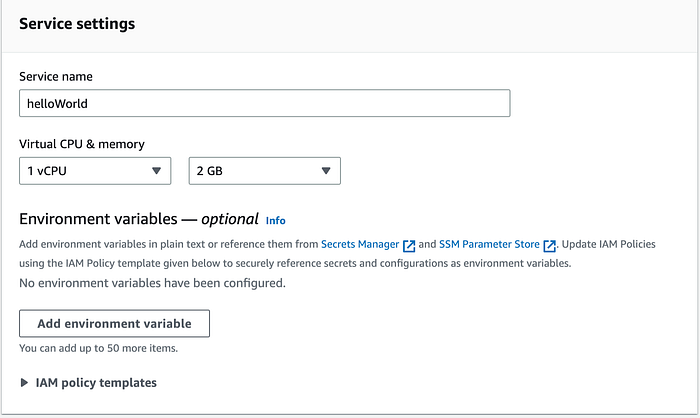Click the IAM policy templates triangle icon

(24, 383)
